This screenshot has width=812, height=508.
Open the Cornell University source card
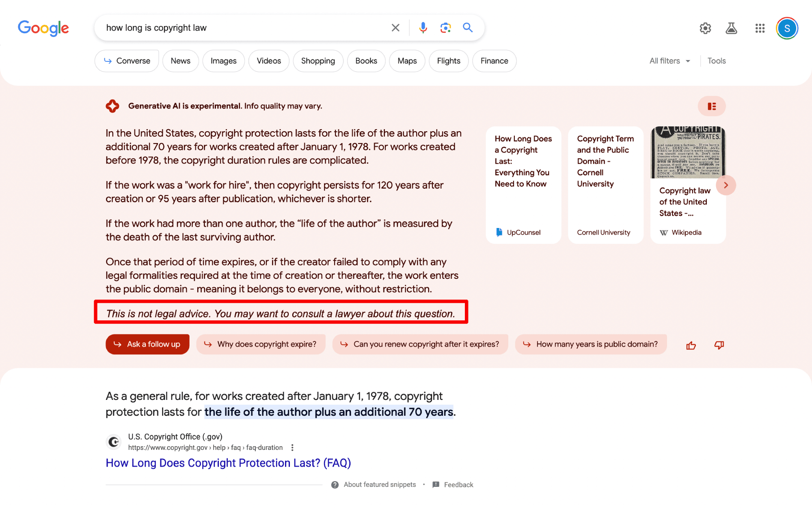(x=606, y=185)
